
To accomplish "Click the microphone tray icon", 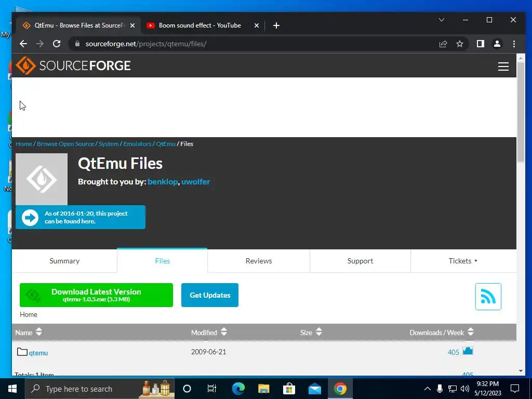I will [x=440, y=389].
